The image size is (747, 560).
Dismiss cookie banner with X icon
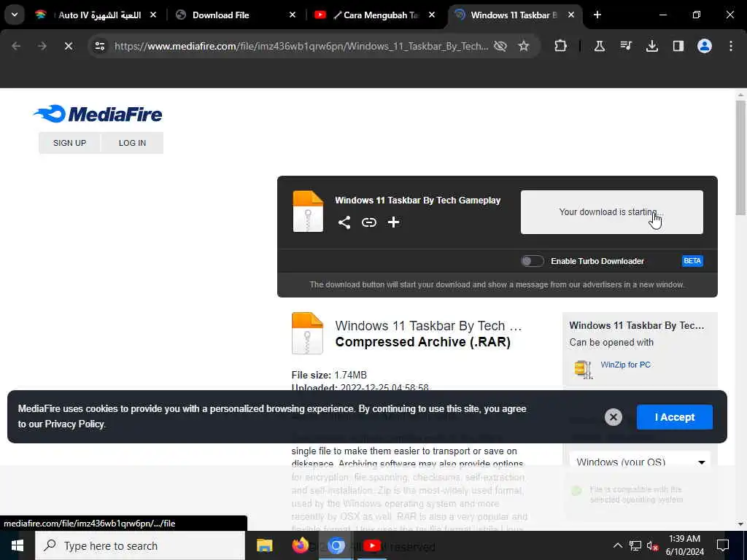613,417
